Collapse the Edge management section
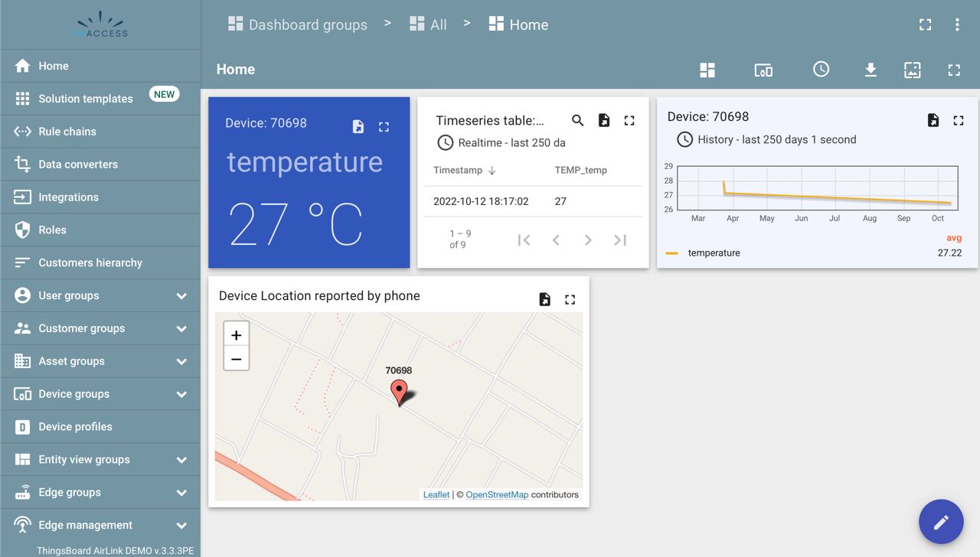Screen dimensions: 980x557 coord(100,525)
